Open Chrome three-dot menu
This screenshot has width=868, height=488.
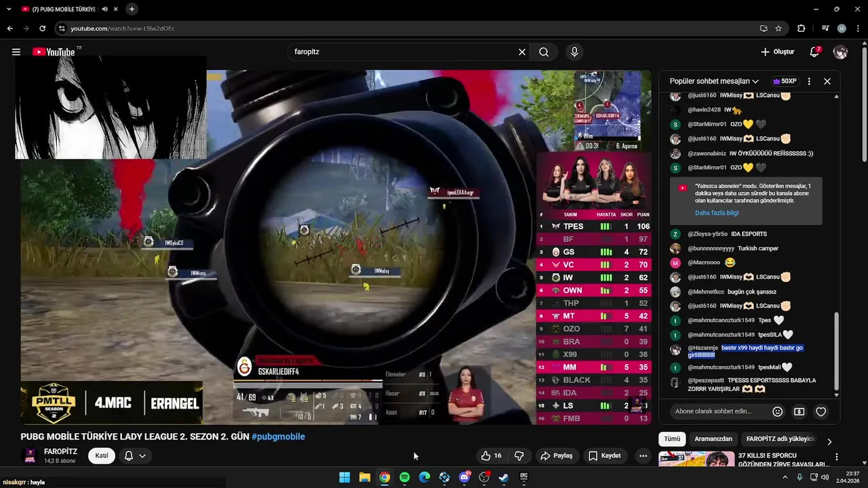tap(857, 28)
